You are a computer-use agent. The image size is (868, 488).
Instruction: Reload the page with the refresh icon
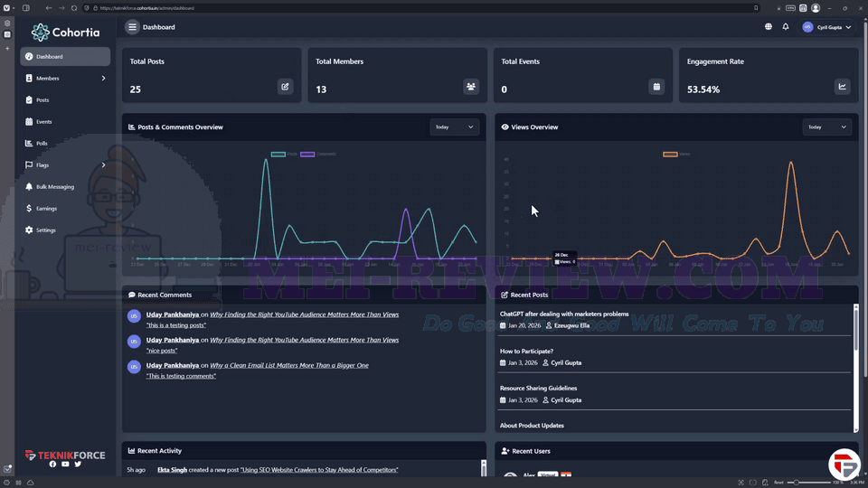pos(73,8)
